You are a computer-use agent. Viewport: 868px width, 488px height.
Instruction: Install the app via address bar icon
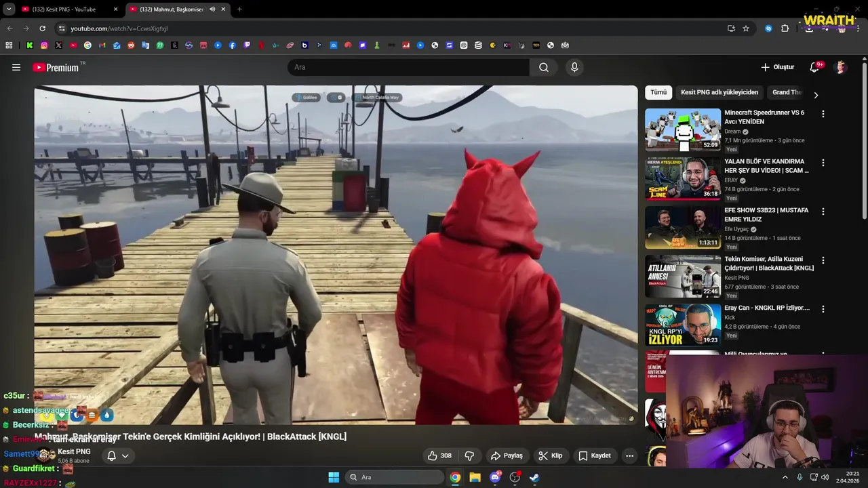tap(731, 28)
